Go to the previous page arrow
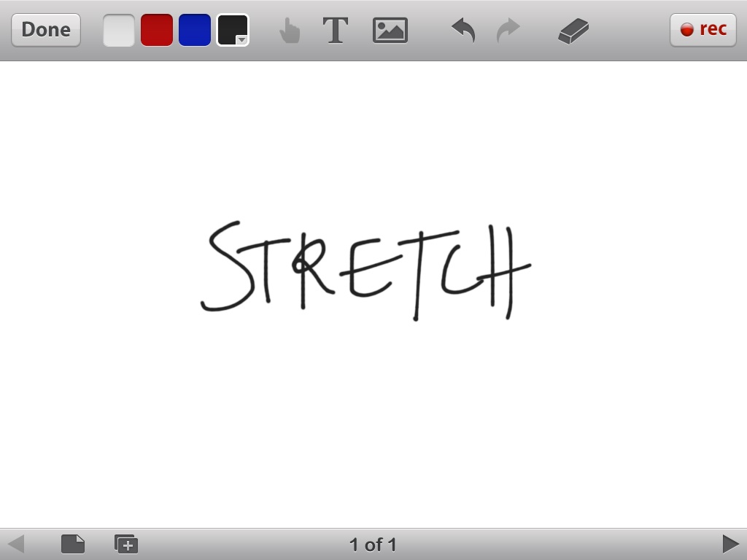Image resolution: width=747 pixels, height=560 pixels. 16,544
